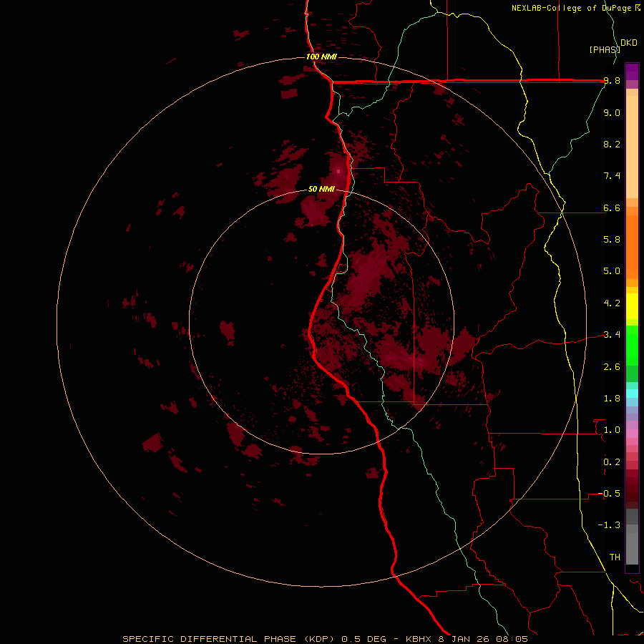Select the -1.3 legend value
Viewport: 644px width, 644px height.
609,525
